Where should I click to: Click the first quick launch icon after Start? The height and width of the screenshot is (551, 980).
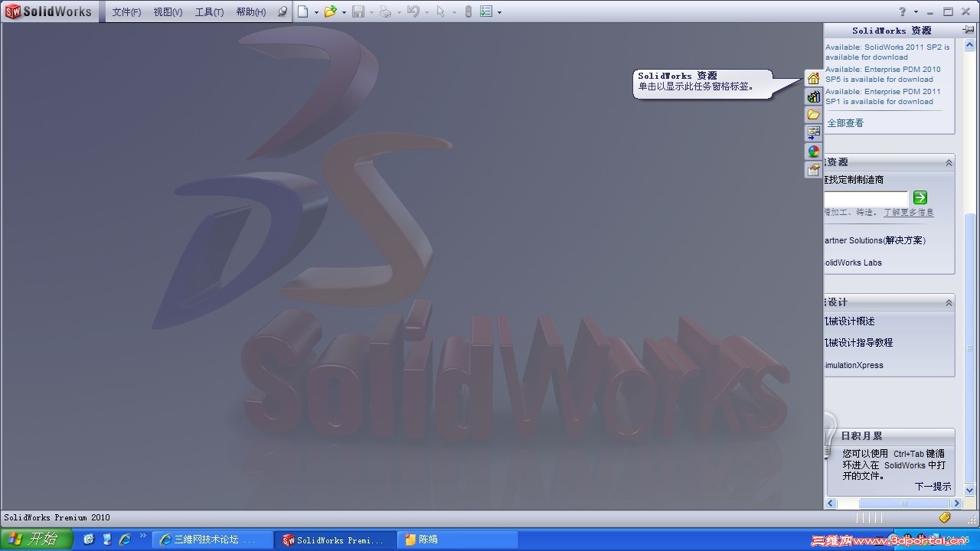tap(89, 540)
